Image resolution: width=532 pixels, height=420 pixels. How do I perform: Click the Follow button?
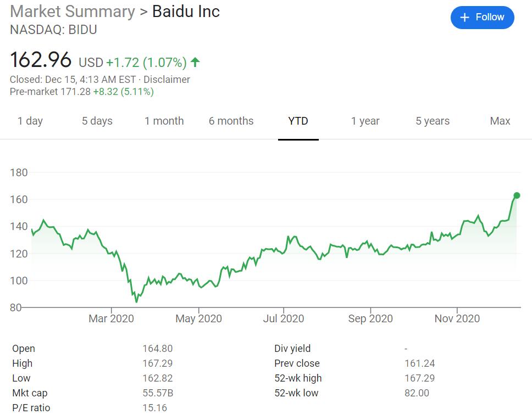482,18
